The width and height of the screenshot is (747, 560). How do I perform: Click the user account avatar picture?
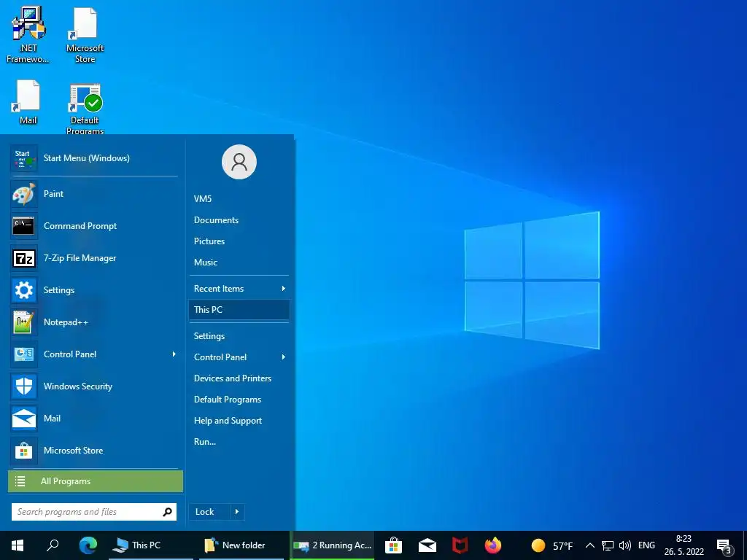(239, 162)
